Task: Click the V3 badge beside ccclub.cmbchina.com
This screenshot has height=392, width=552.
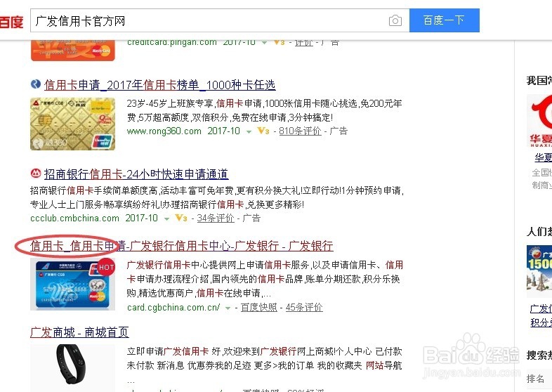Action: click(181, 218)
